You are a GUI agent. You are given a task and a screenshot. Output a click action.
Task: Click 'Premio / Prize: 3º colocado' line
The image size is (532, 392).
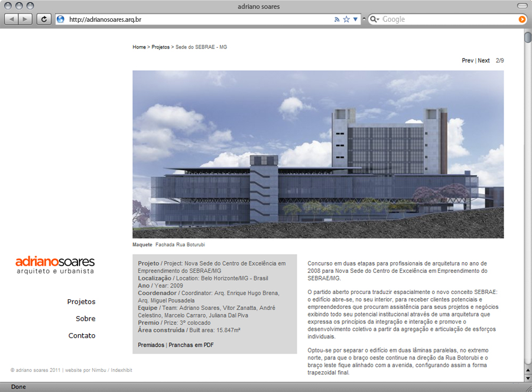(174, 323)
